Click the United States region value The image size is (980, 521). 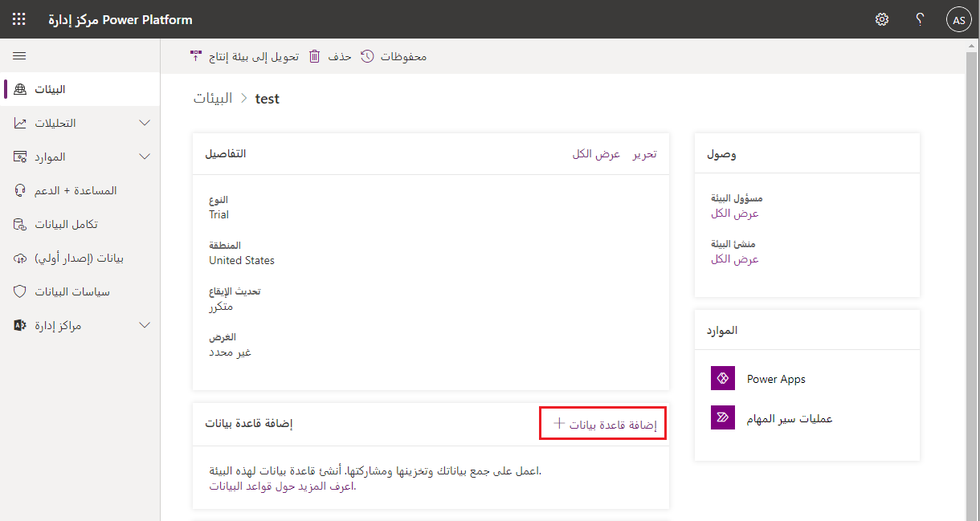coord(242,260)
